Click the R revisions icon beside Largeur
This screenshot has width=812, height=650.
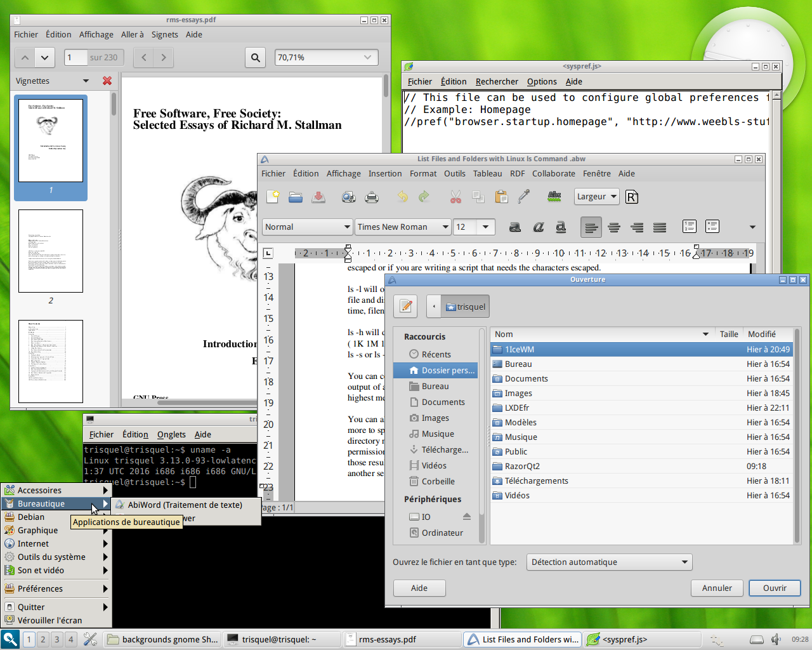click(632, 197)
